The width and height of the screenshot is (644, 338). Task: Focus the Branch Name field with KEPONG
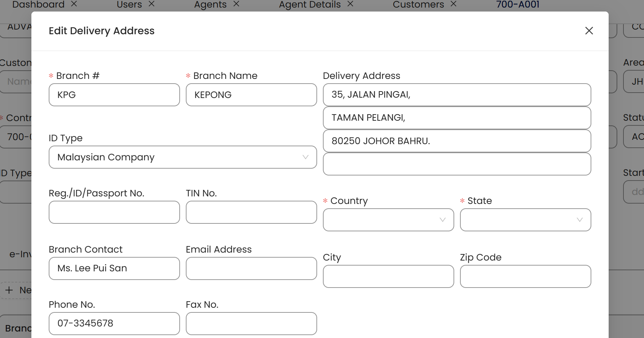251,95
